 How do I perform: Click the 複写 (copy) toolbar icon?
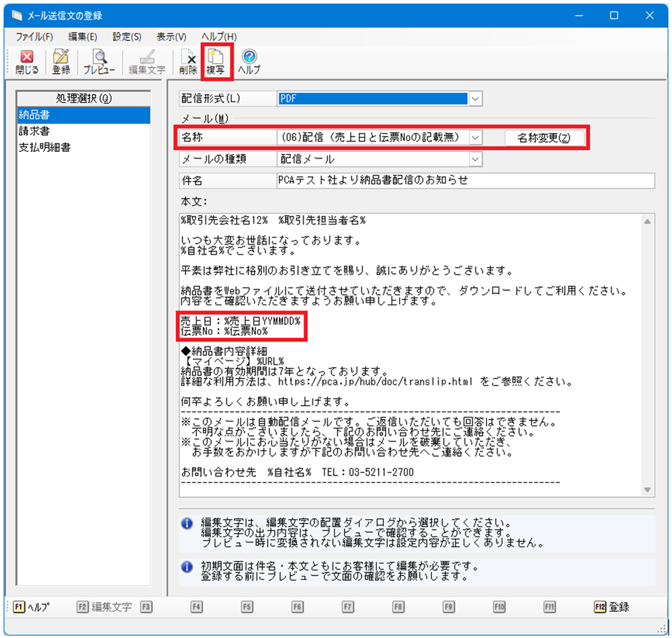[216, 62]
